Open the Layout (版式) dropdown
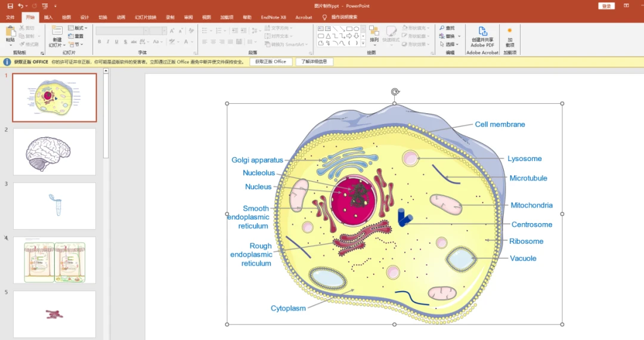The height and width of the screenshot is (340, 644). click(78, 28)
